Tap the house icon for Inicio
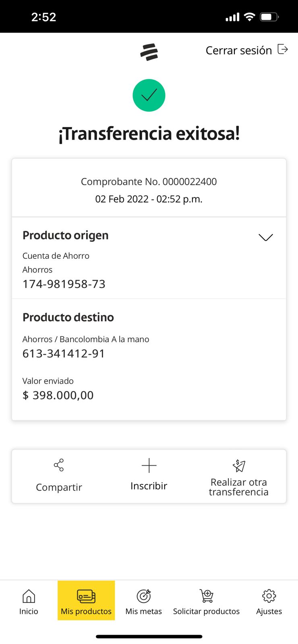 point(29,596)
